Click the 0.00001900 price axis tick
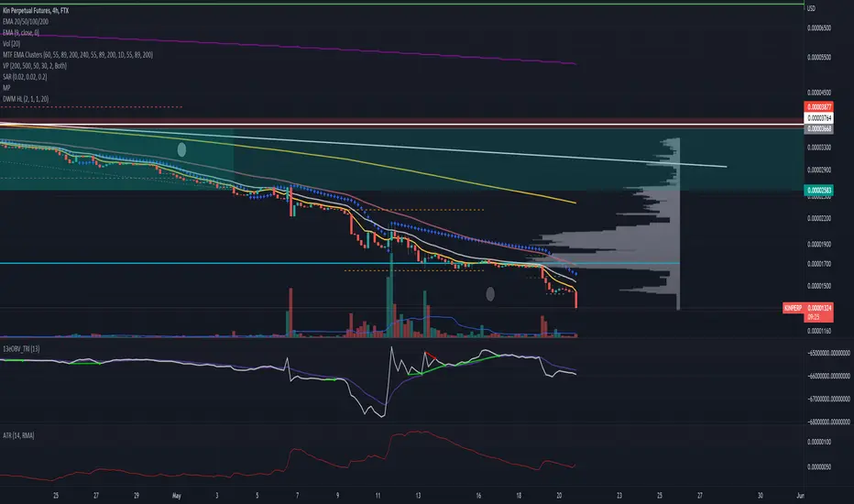 pos(819,244)
